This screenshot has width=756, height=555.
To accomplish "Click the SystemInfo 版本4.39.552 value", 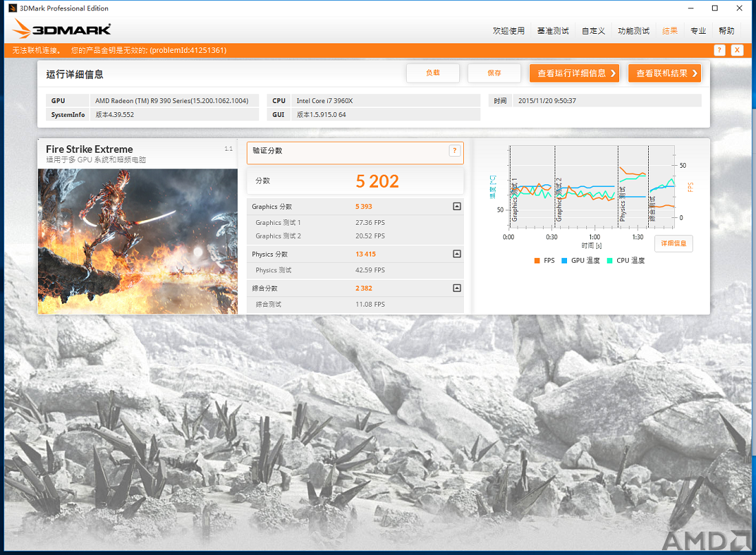I will [115, 115].
